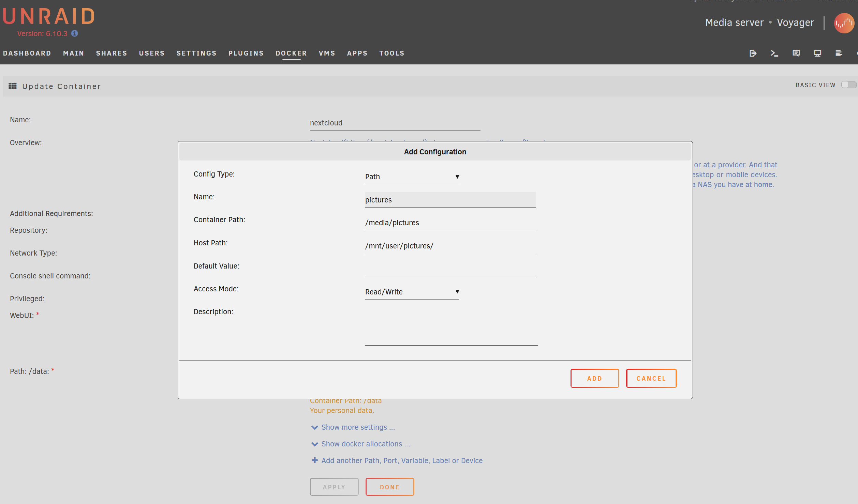The height and width of the screenshot is (504, 858).
Task: Open the system info monitor icon
Action: coord(817,53)
